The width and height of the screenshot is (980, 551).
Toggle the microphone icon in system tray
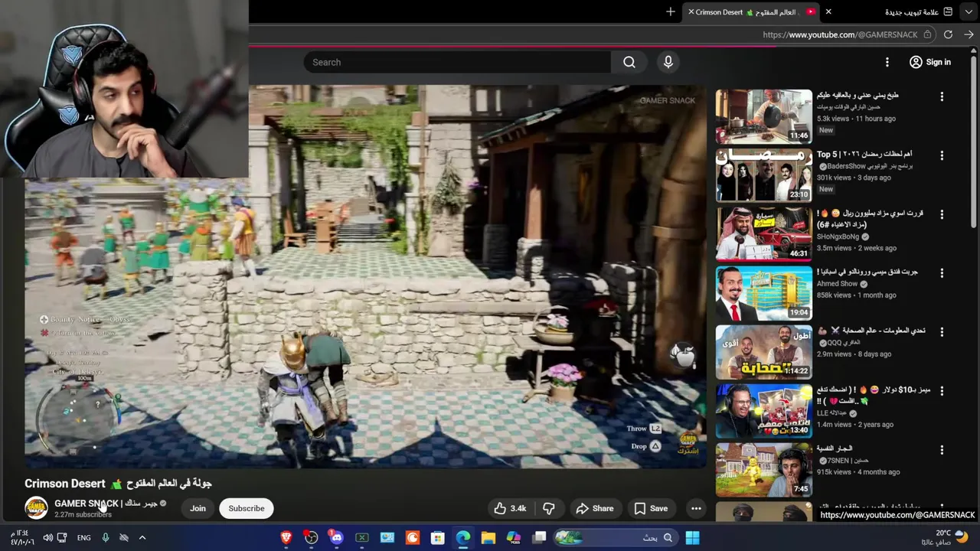(x=106, y=538)
